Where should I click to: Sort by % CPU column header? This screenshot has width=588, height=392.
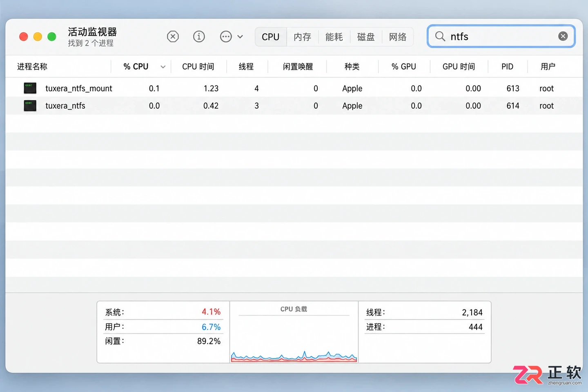point(136,67)
